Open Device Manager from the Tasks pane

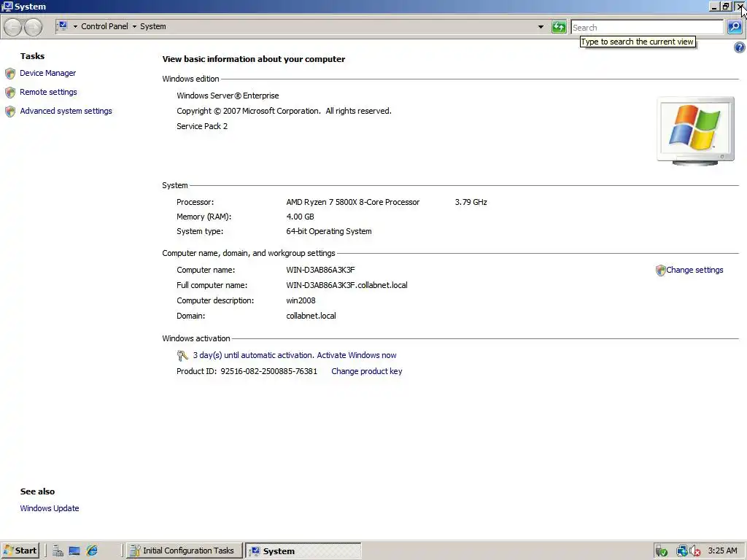point(47,73)
